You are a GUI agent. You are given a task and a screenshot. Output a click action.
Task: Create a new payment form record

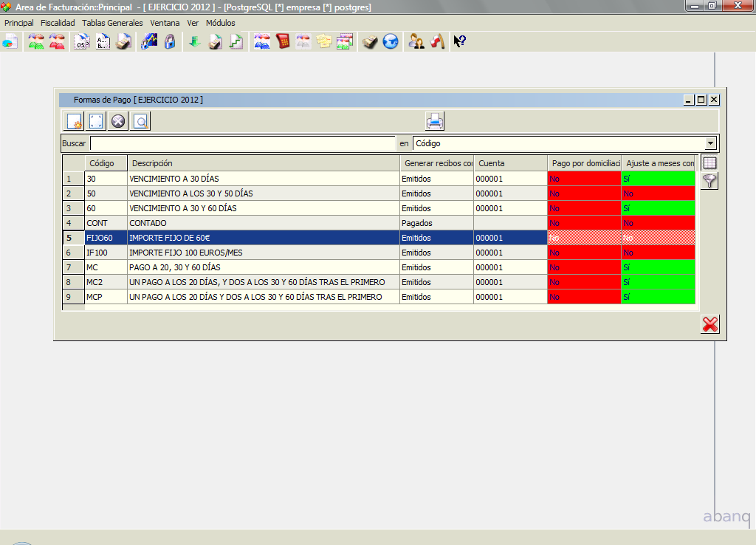pyautogui.click(x=75, y=121)
